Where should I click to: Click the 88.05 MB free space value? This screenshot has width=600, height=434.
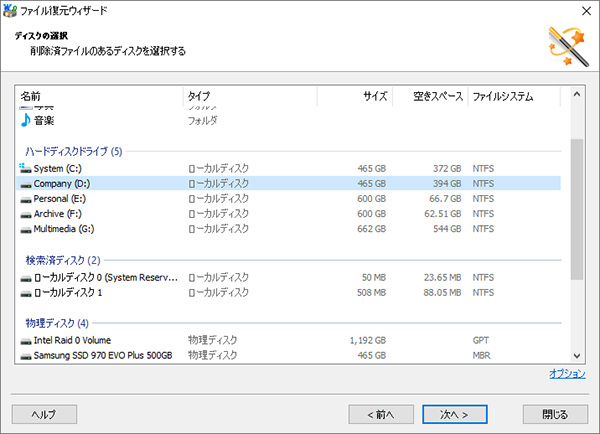pos(442,293)
